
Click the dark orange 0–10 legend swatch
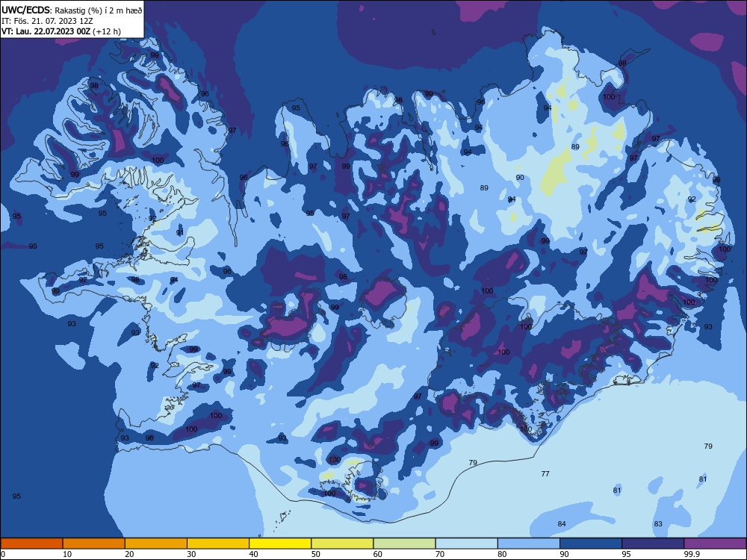pyautogui.click(x=31, y=544)
